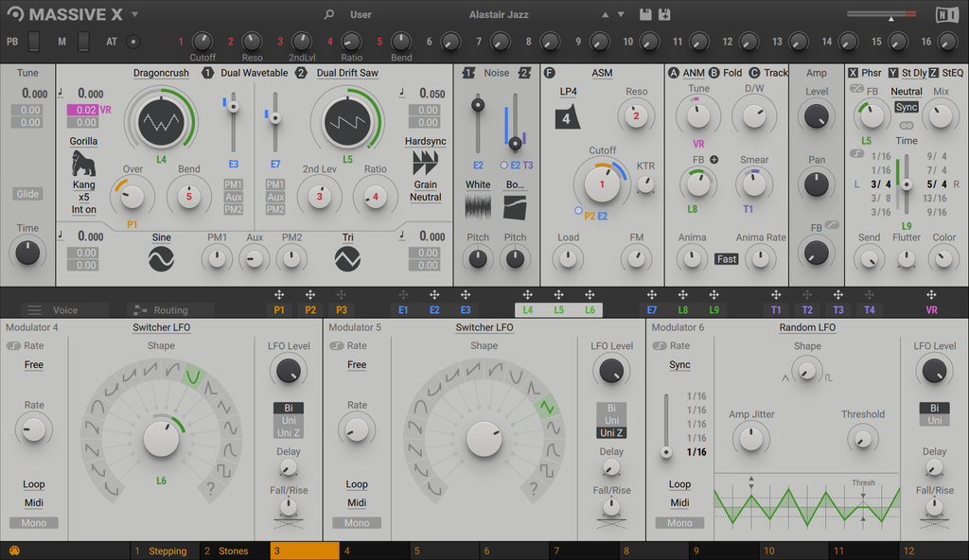Toggle the Glide button

pos(27,194)
